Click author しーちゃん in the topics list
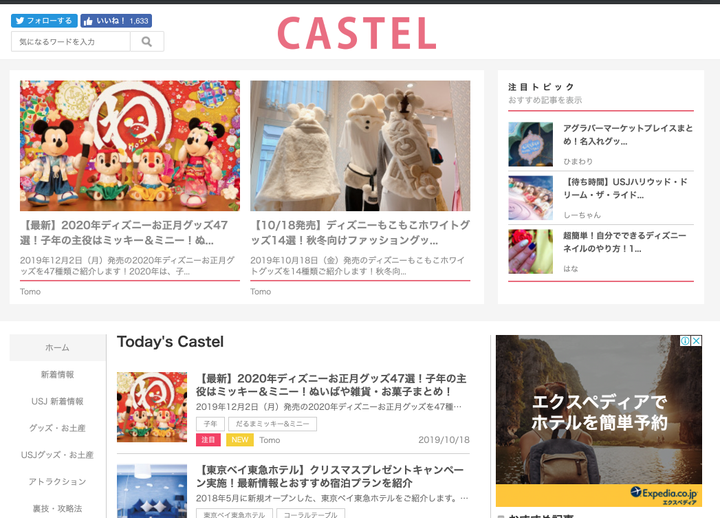Image resolution: width=720 pixels, height=518 pixels. pos(582,215)
